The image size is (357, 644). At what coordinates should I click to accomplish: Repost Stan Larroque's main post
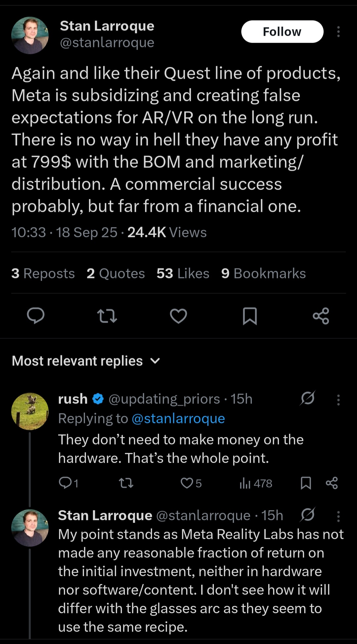pyautogui.click(x=107, y=316)
